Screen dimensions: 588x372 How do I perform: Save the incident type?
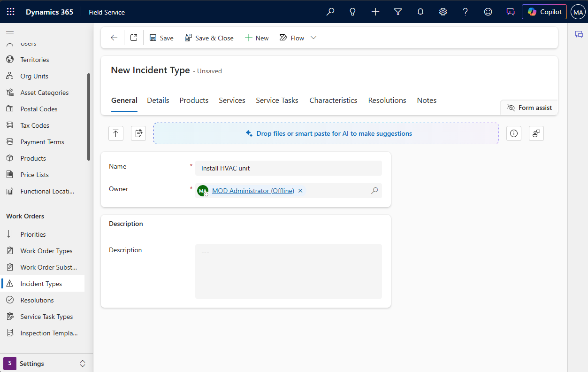click(x=161, y=38)
